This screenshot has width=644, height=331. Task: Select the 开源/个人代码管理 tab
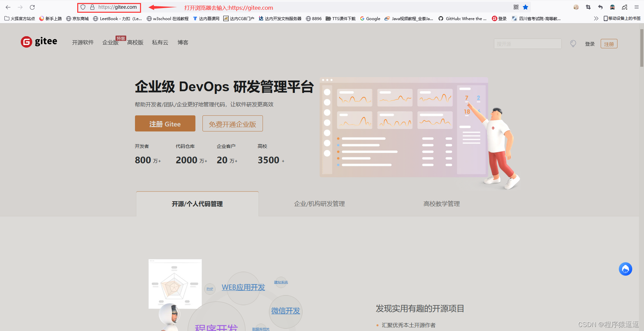pos(197,204)
